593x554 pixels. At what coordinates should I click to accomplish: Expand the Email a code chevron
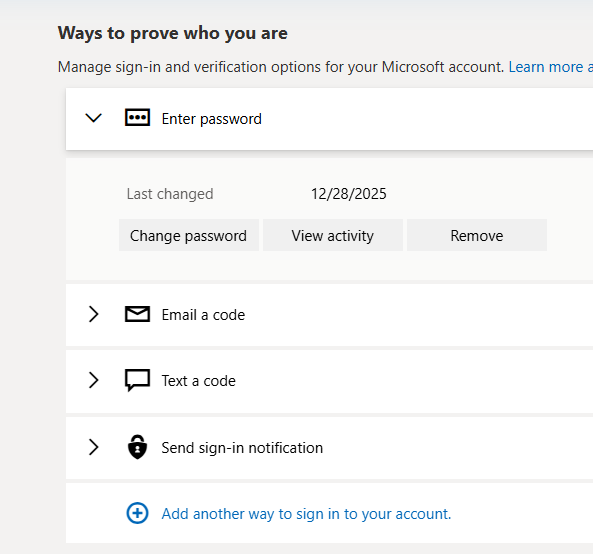tap(93, 314)
